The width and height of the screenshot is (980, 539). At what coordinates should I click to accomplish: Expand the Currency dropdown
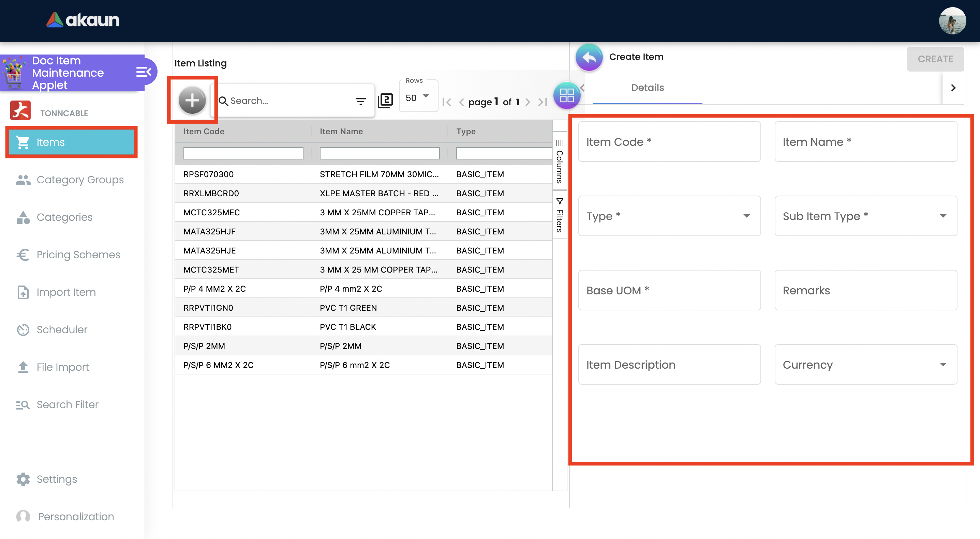[x=865, y=365]
